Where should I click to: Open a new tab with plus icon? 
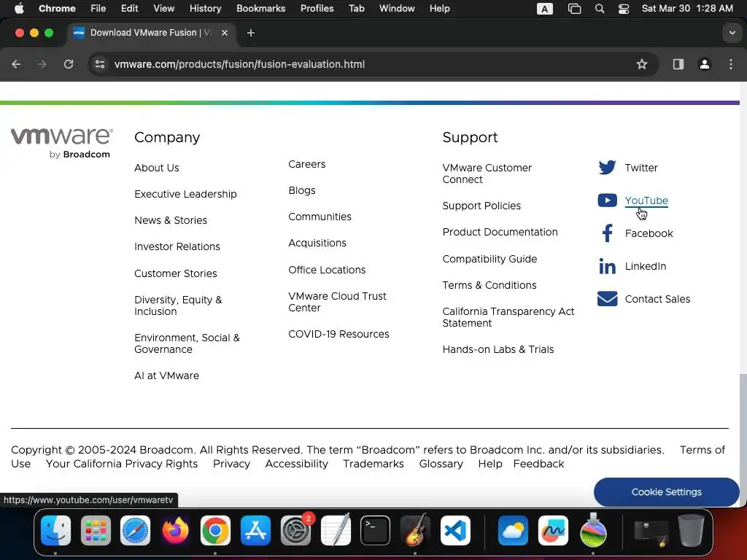click(251, 33)
